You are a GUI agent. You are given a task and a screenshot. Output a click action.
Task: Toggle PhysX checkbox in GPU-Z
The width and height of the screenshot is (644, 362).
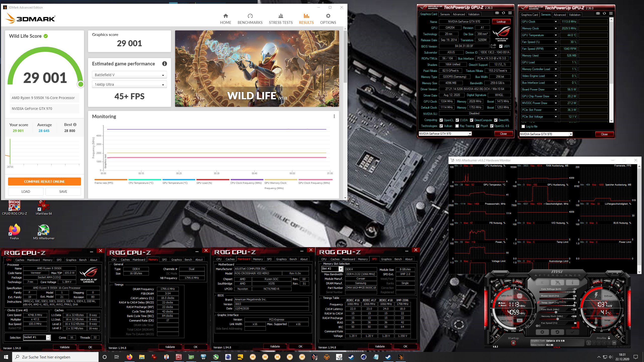(477, 126)
